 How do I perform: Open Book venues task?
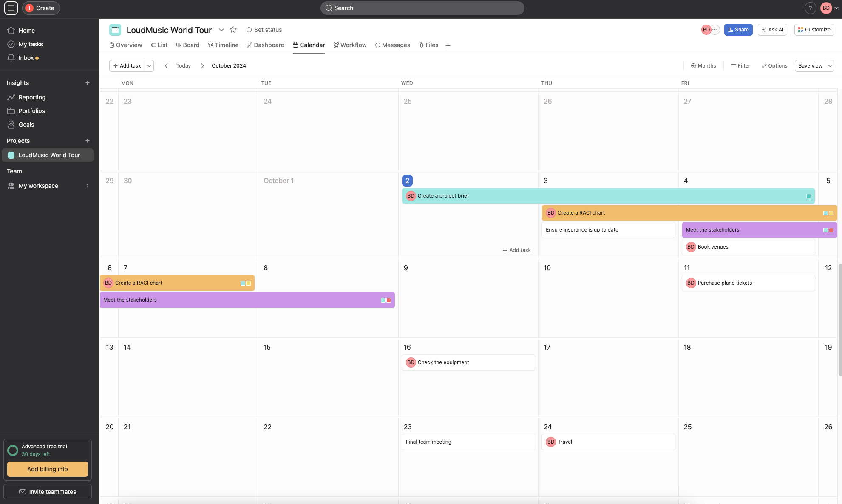point(748,247)
